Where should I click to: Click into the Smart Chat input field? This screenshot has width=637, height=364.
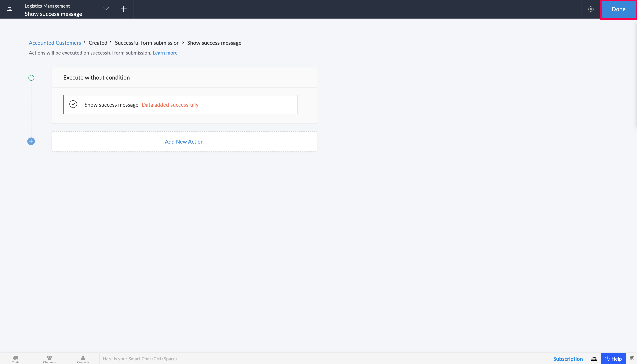pos(323,359)
